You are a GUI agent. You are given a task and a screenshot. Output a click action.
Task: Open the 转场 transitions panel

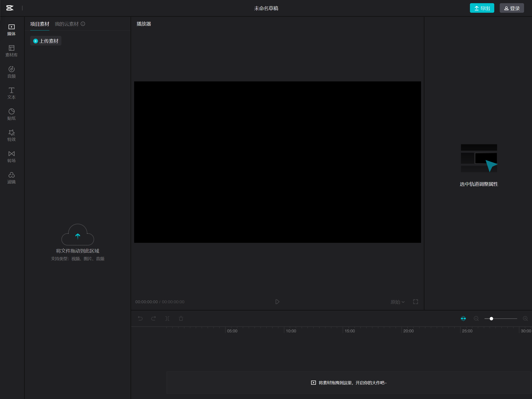[12, 157]
